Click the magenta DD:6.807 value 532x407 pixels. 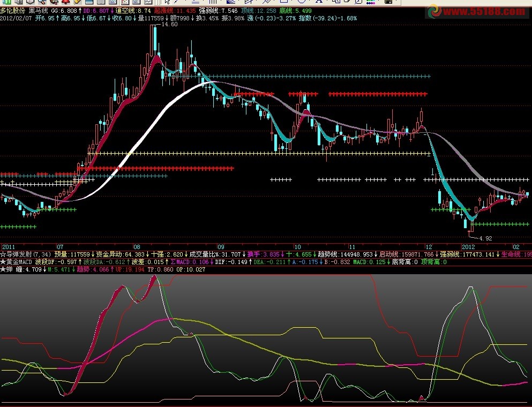(96, 11)
